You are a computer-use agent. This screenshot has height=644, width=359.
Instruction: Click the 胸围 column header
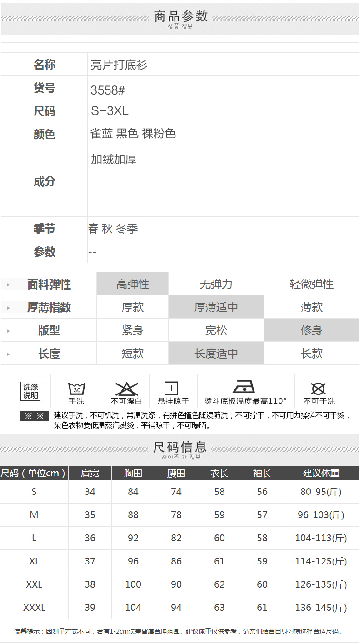(x=133, y=473)
